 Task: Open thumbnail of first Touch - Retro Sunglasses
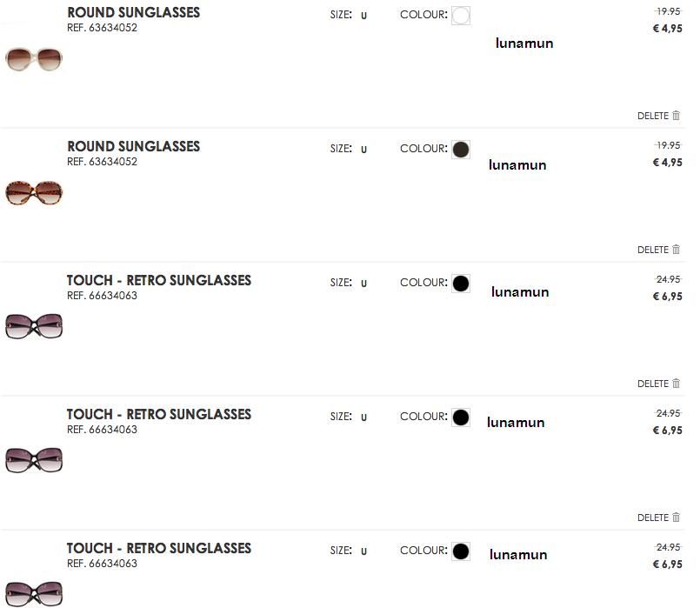point(34,326)
